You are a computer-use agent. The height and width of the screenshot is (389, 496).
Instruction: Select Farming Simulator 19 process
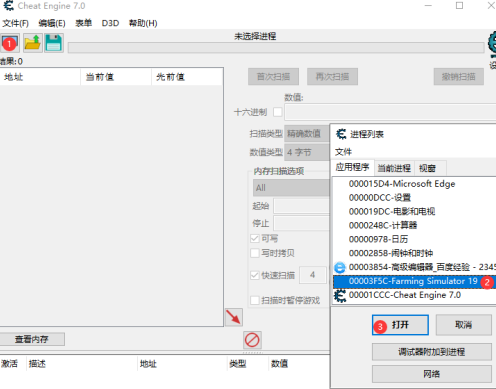[x=414, y=281]
